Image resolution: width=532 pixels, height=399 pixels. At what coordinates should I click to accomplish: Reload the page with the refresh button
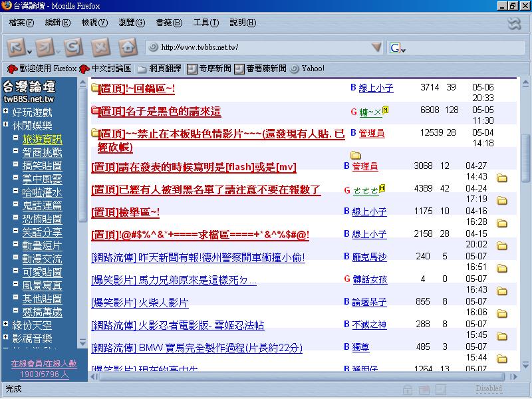[x=73, y=47]
